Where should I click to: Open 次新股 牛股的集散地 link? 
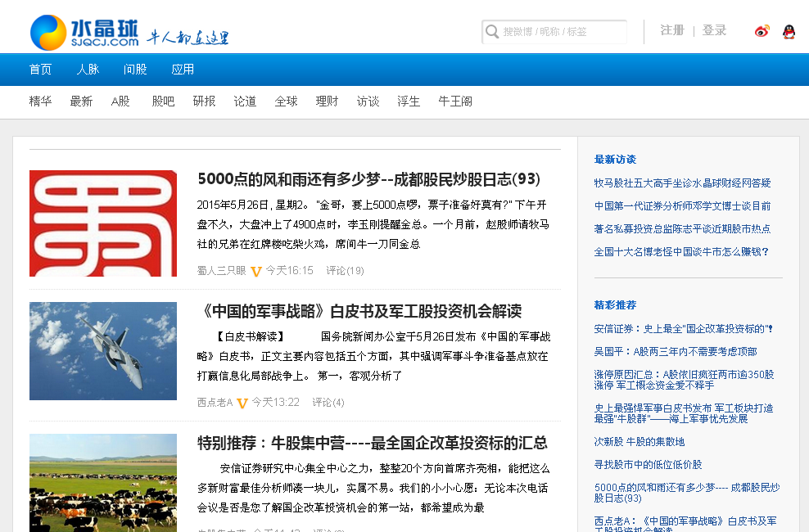click(x=640, y=442)
